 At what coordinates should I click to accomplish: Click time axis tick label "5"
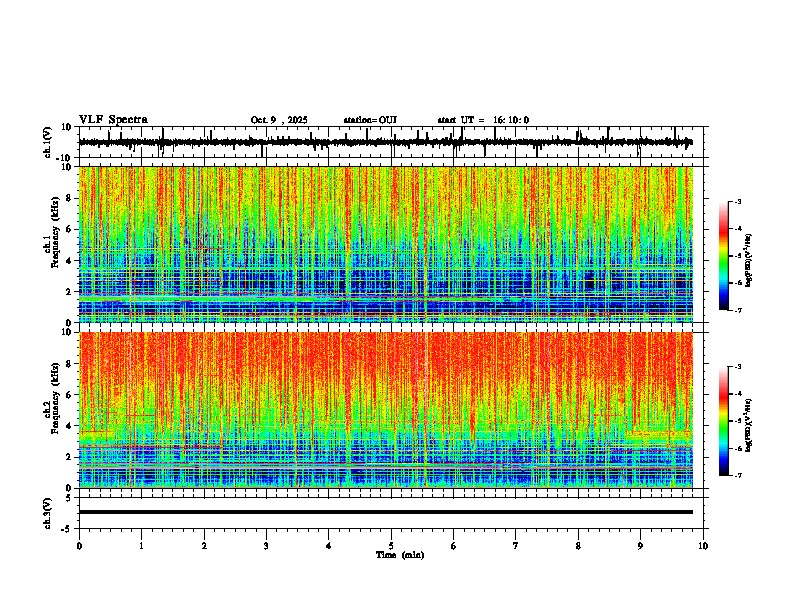391,546
